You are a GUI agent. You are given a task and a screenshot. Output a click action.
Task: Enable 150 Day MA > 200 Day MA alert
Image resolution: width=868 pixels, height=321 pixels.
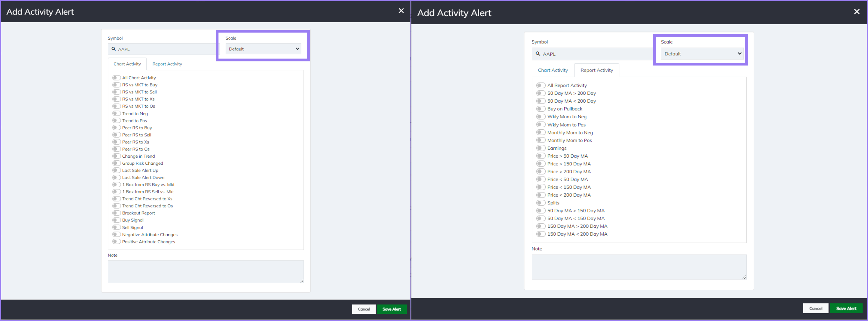[541, 226]
